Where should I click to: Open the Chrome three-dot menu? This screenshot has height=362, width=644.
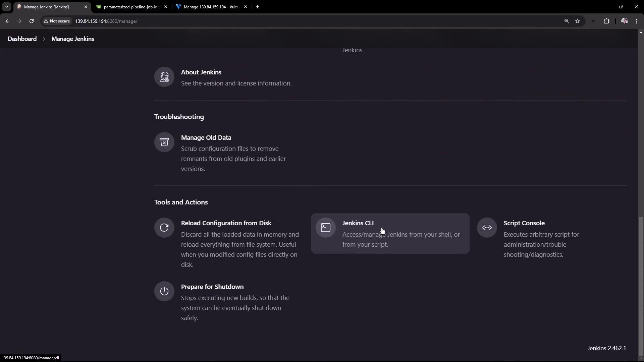pyautogui.click(x=637, y=21)
